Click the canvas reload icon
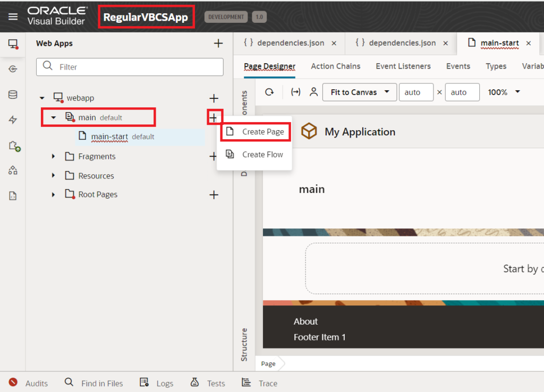The height and width of the screenshot is (392, 544). 269,92
